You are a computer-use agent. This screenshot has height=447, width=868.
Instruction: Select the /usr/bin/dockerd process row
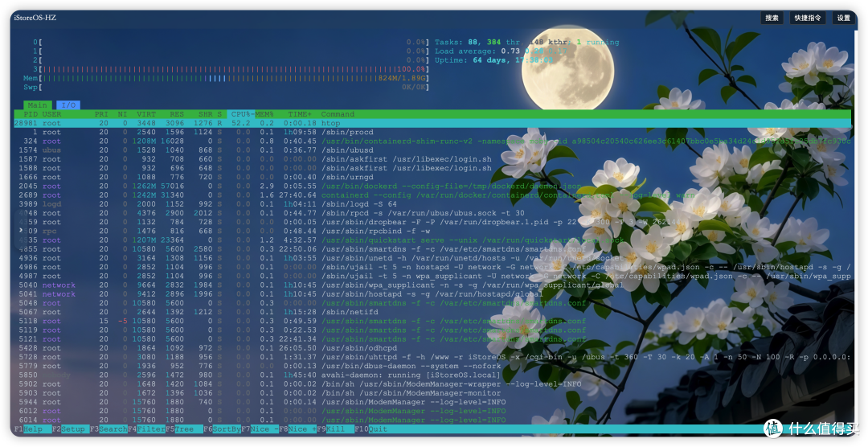(x=432, y=186)
